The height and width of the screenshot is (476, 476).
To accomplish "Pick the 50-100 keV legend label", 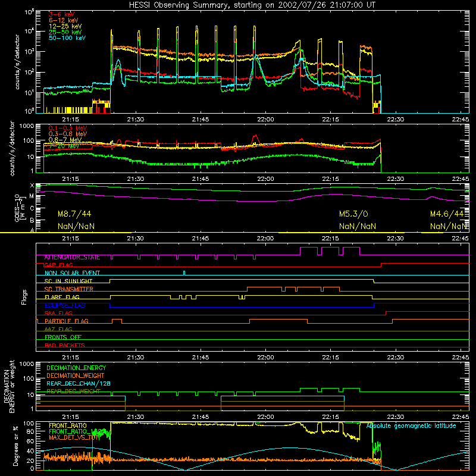I will (67, 38).
